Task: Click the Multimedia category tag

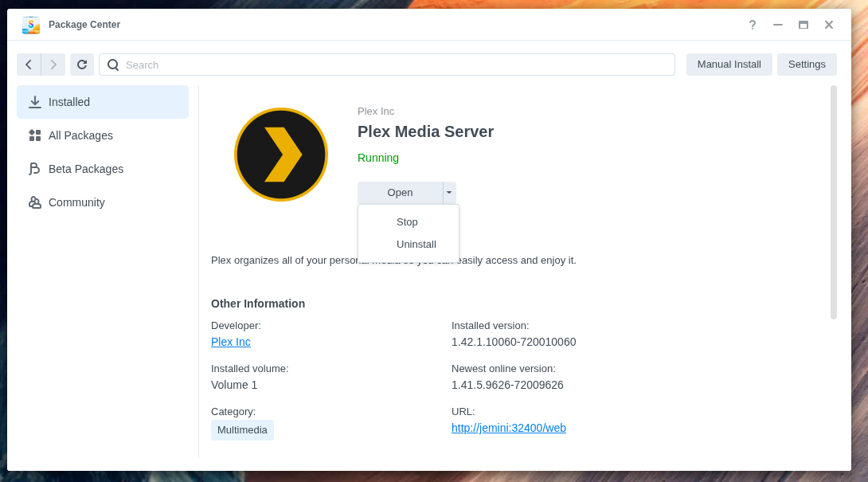Action: [x=242, y=430]
